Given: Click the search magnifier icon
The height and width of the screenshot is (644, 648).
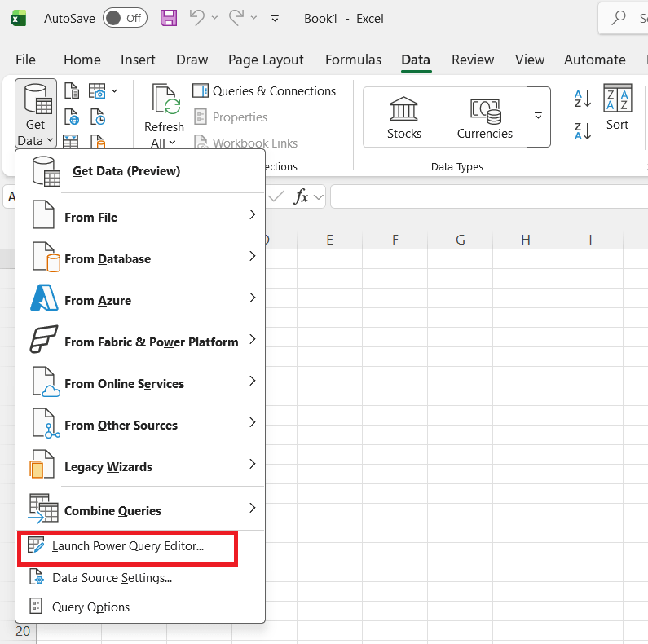Looking at the screenshot, I should coord(619,18).
